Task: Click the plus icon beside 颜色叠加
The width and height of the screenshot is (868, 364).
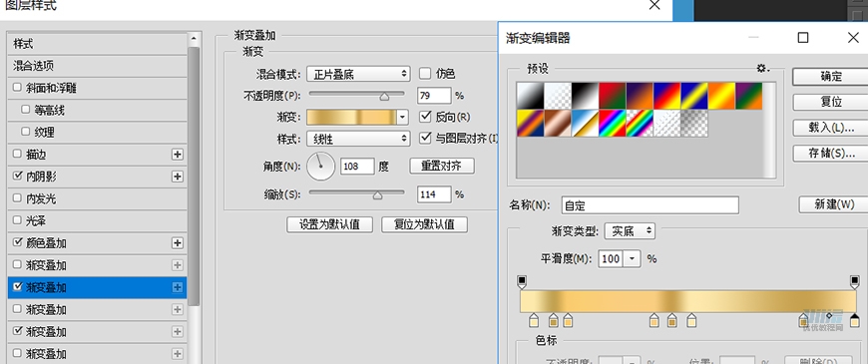Action: click(178, 243)
